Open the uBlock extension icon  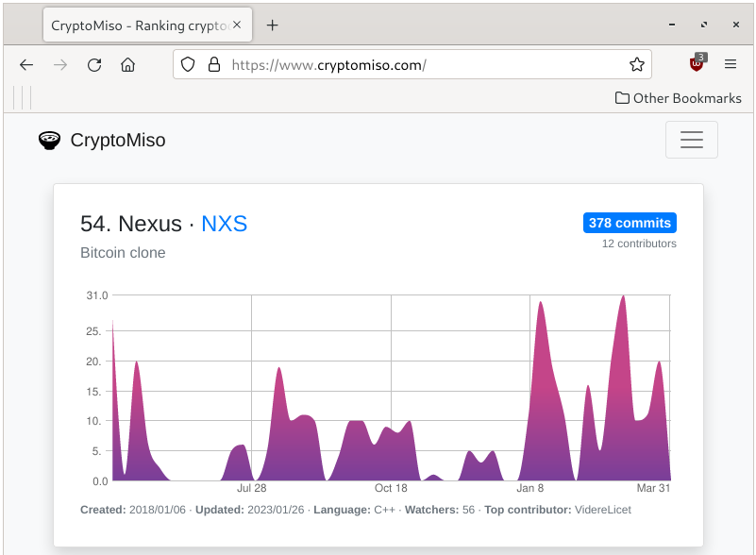click(x=697, y=63)
